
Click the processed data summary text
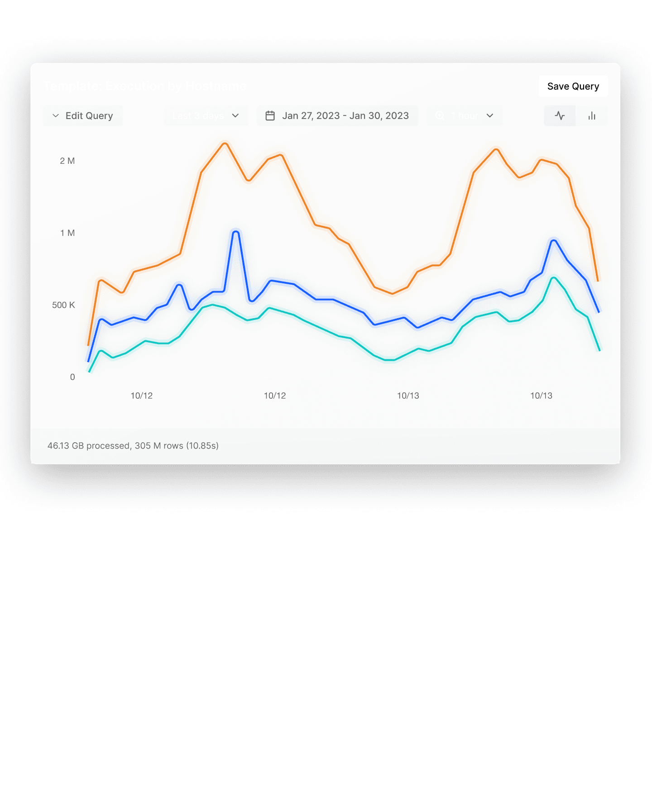[133, 446]
